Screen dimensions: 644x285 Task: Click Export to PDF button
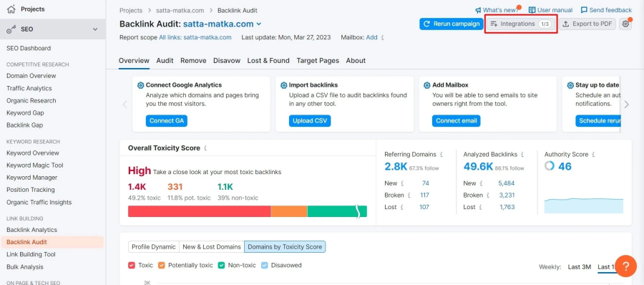pyautogui.click(x=587, y=24)
